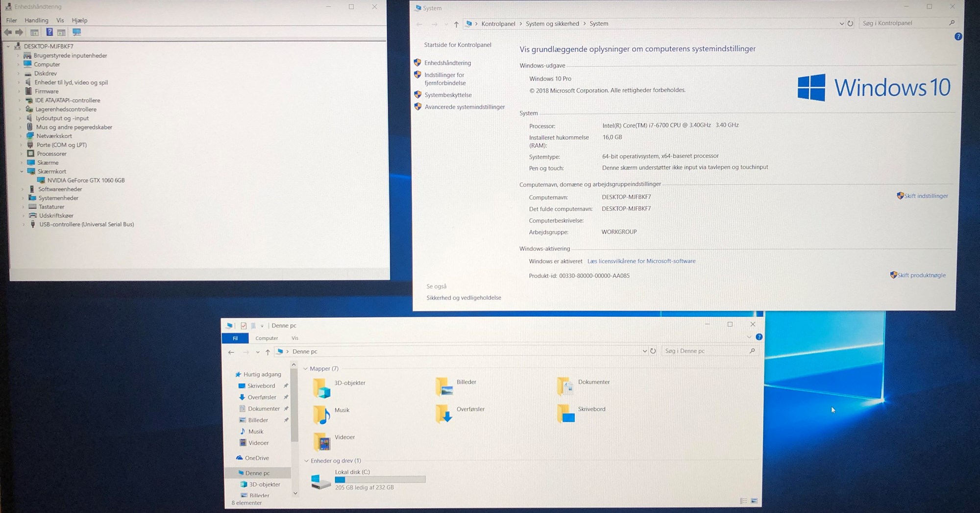
Task: Open the System address bar history dropdown
Action: [x=841, y=24]
